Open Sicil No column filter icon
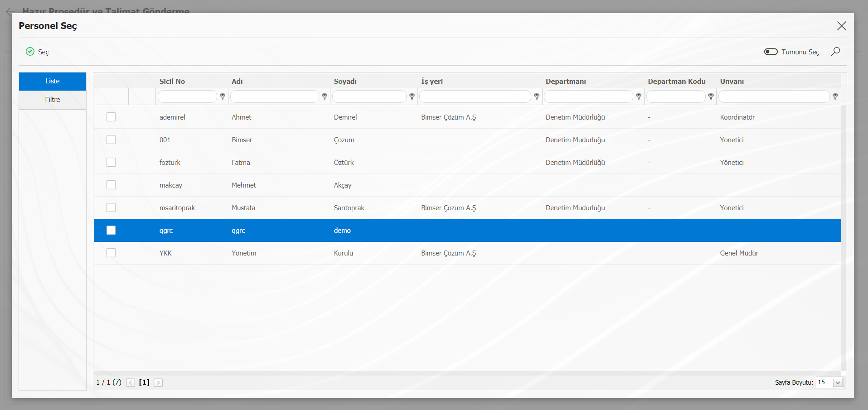Image resolution: width=868 pixels, height=410 pixels. (223, 96)
